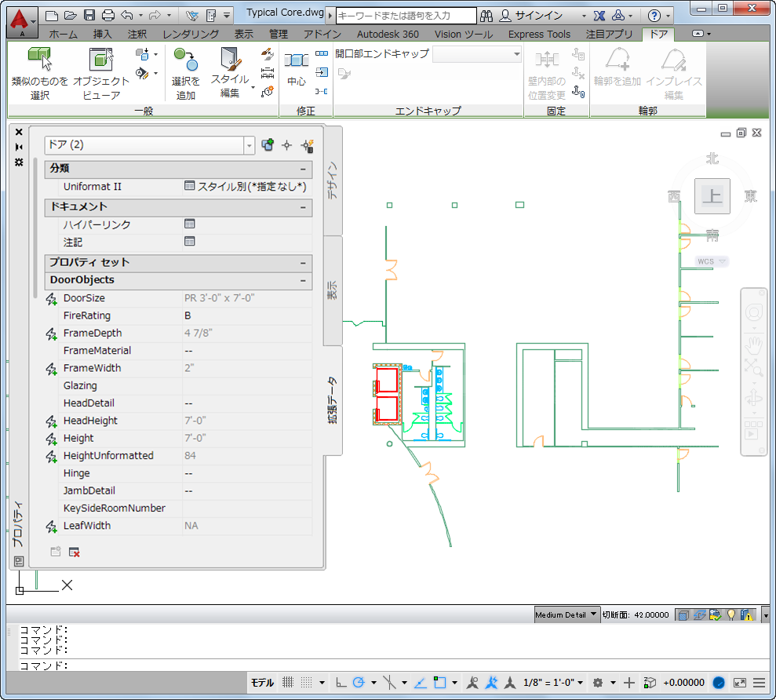Click the Center (中心) reposition tool
Viewport: 776px width, 700px height.
coord(297,69)
